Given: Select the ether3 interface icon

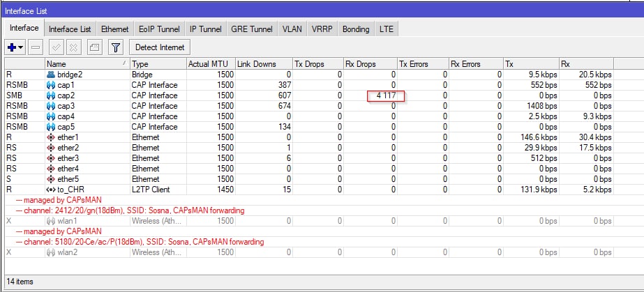Looking at the screenshot, I should [x=51, y=158].
